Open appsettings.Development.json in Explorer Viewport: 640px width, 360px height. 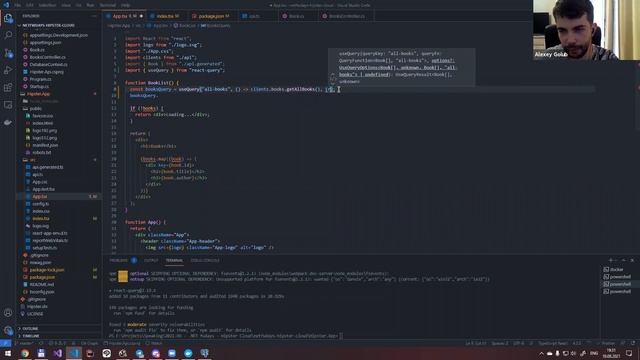point(58,35)
